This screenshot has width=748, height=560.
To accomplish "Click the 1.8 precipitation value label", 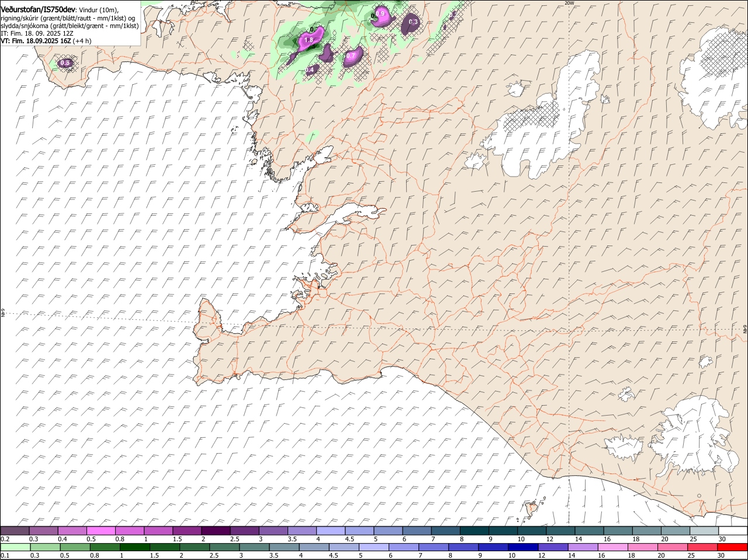I will tap(309, 40).
